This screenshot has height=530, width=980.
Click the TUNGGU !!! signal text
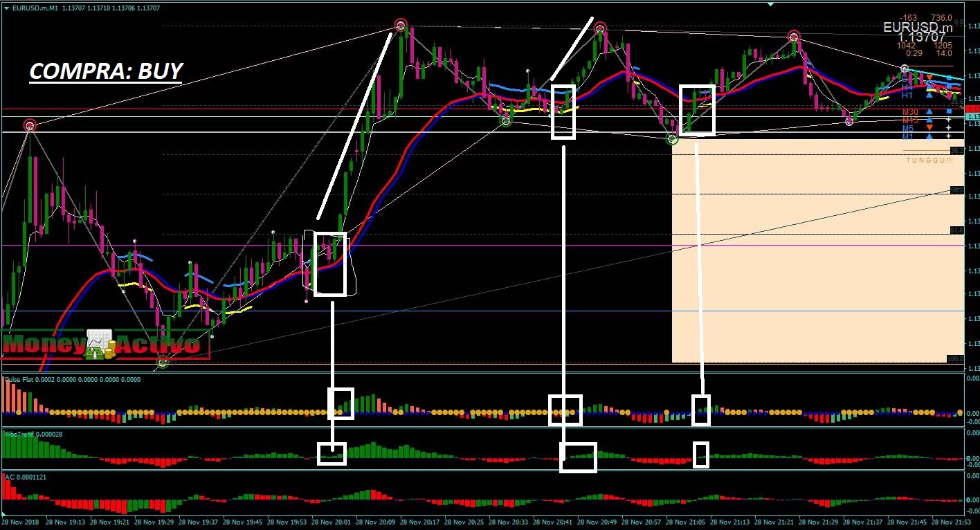929,161
